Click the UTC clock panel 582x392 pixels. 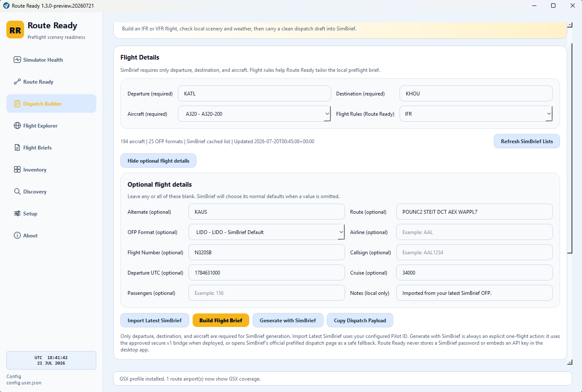click(51, 360)
